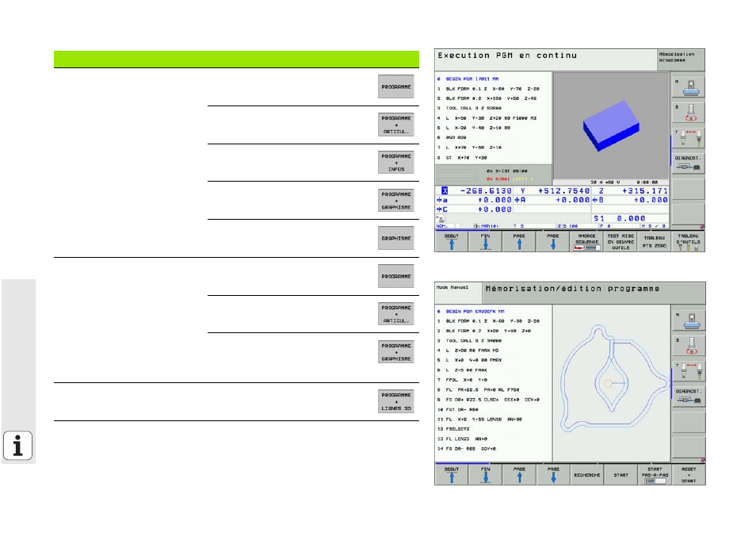Open DIAGNOST. softkey in execution screen

tap(689, 163)
